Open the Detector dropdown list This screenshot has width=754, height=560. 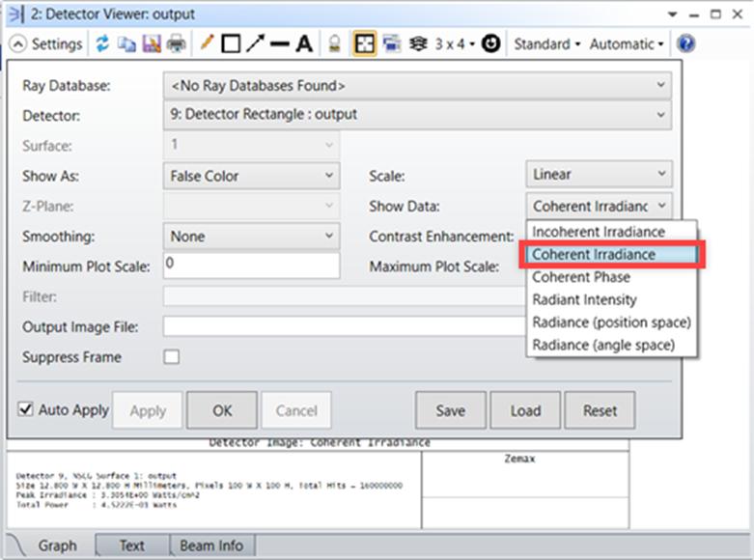point(417,115)
